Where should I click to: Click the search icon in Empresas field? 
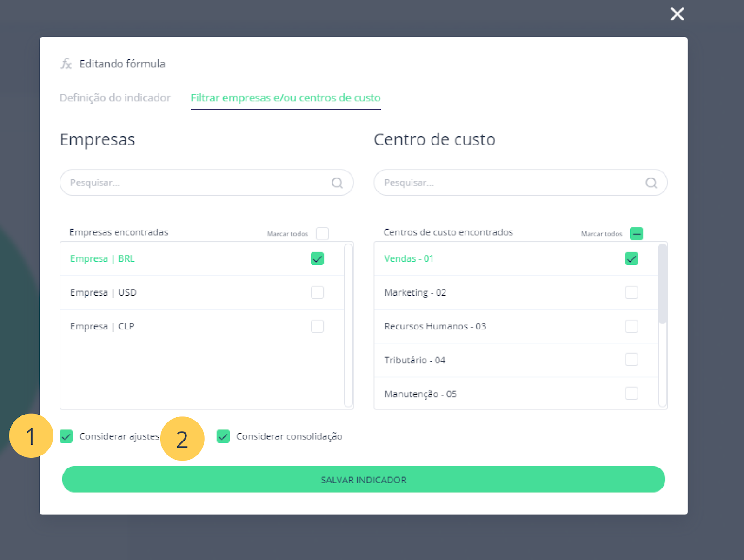pos(337,183)
